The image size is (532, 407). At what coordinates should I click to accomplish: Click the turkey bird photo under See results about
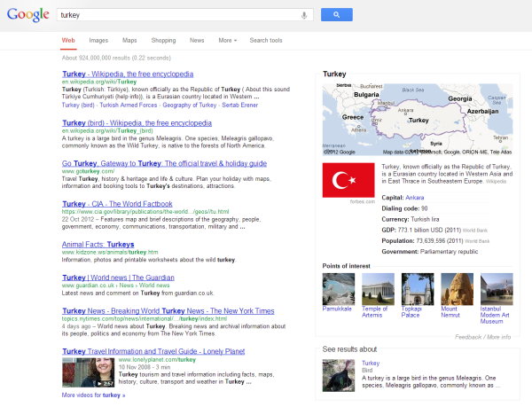pos(339,376)
